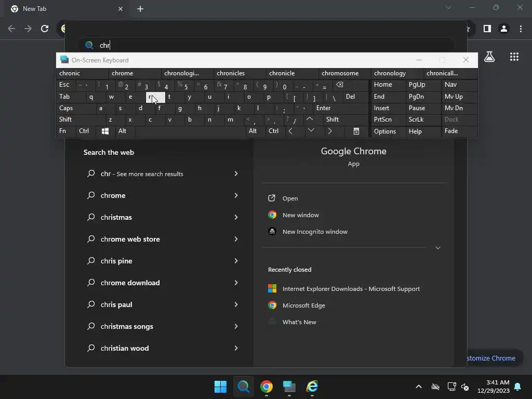Viewport: 532px width, 399px height.
Task: Open Chrome three-dot menu
Action: point(521,29)
